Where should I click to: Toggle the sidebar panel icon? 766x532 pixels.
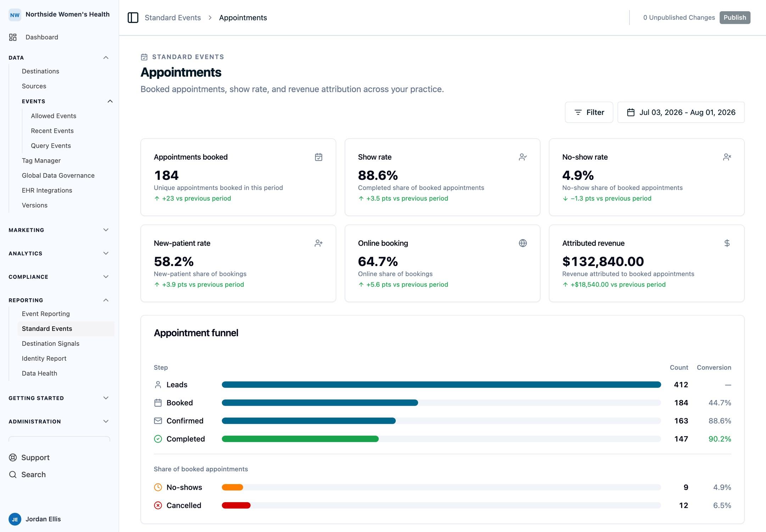(x=133, y=18)
